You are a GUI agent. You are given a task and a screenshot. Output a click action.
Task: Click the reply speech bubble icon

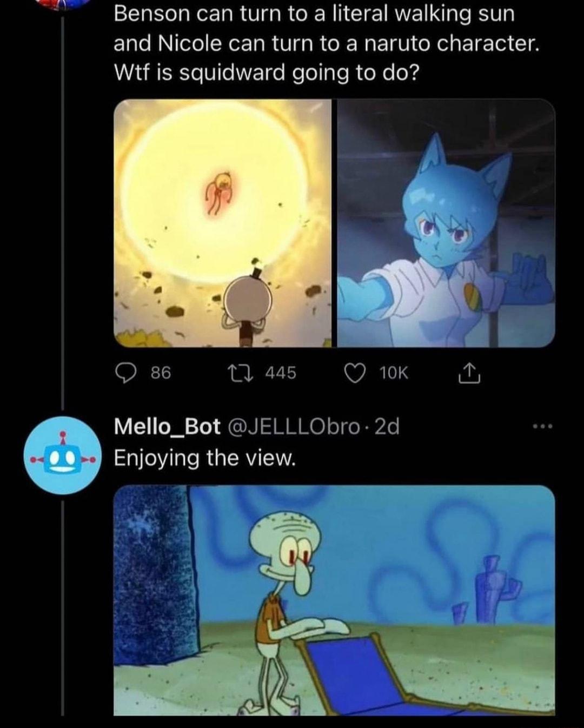coord(125,373)
